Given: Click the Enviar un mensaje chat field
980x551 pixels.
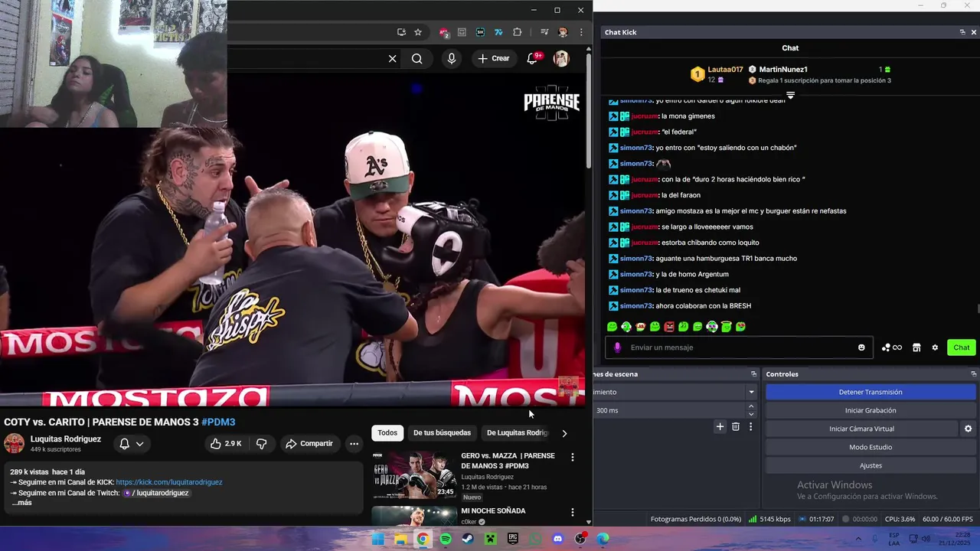Looking at the screenshot, I should 739,347.
